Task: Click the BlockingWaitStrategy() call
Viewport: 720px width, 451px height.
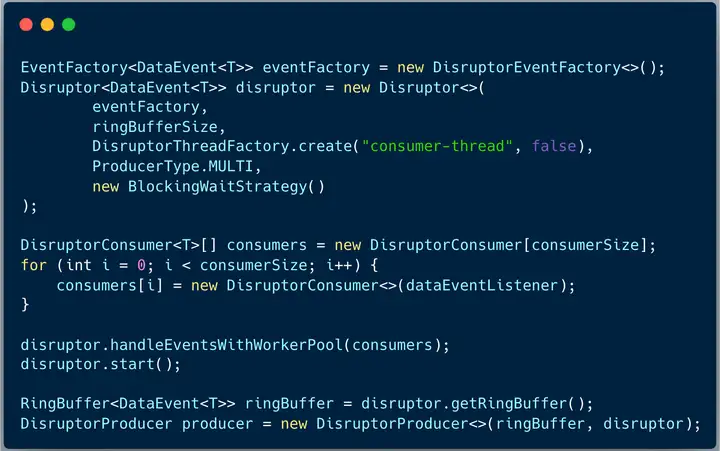Action: click(226, 186)
